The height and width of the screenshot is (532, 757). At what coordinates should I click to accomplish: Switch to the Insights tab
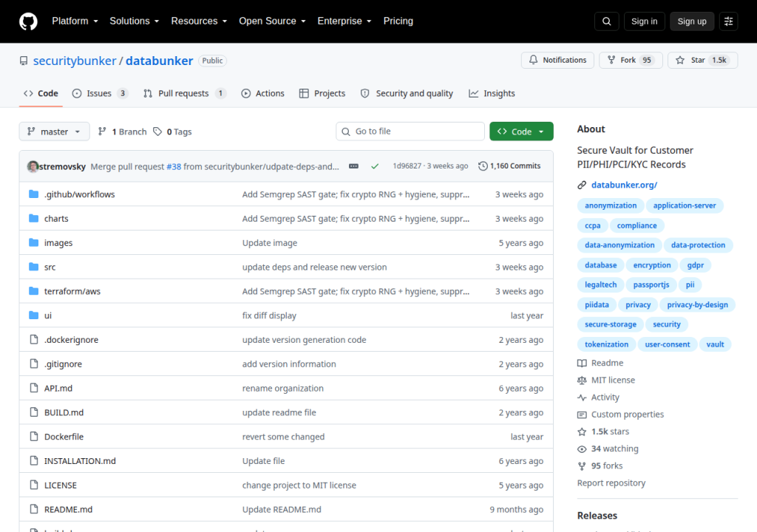tap(492, 94)
